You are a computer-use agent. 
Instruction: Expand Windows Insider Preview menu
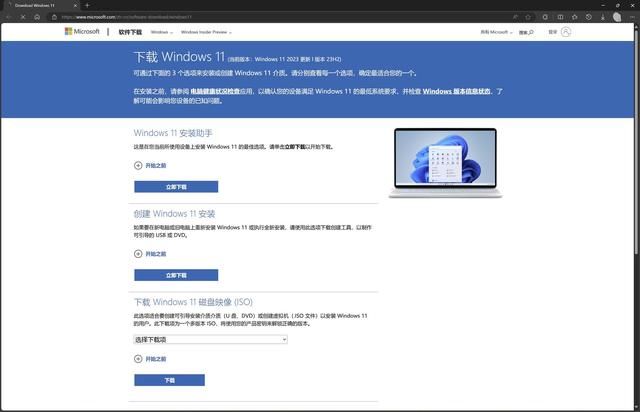click(206, 32)
